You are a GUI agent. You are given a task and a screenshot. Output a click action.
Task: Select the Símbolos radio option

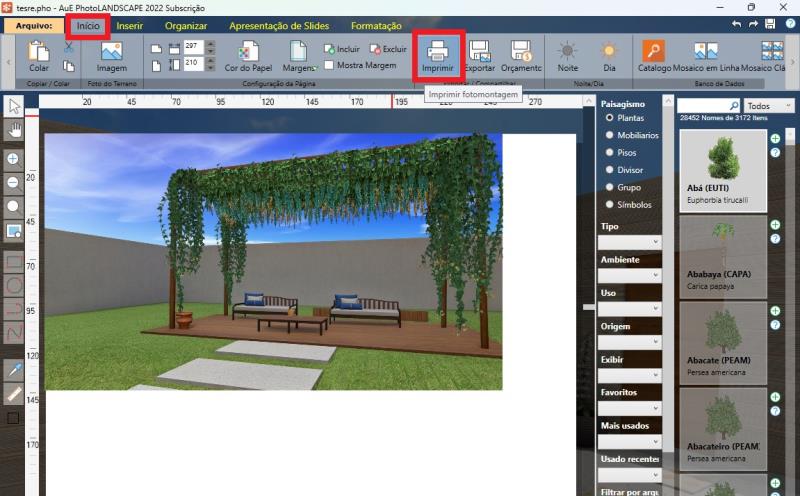click(609, 205)
